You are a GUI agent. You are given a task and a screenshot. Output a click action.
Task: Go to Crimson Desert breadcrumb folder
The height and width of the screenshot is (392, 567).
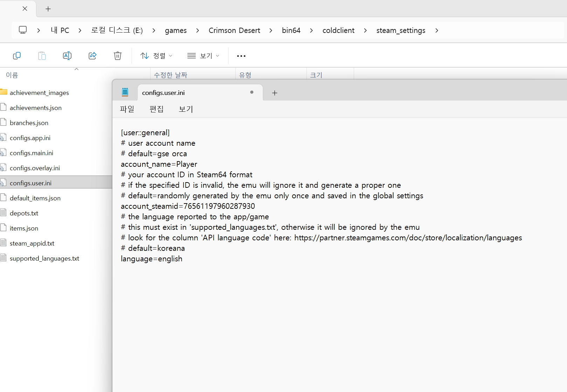[x=234, y=30]
